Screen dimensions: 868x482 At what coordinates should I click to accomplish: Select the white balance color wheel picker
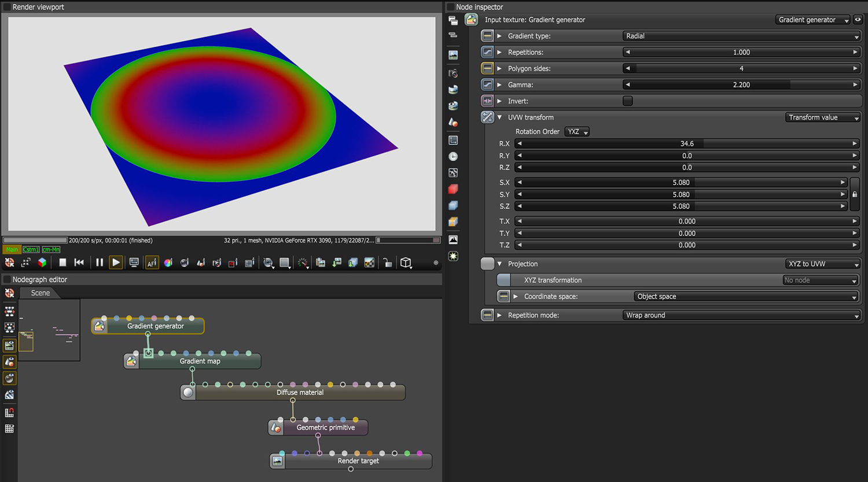pyautogui.click(x=168, y=262)
